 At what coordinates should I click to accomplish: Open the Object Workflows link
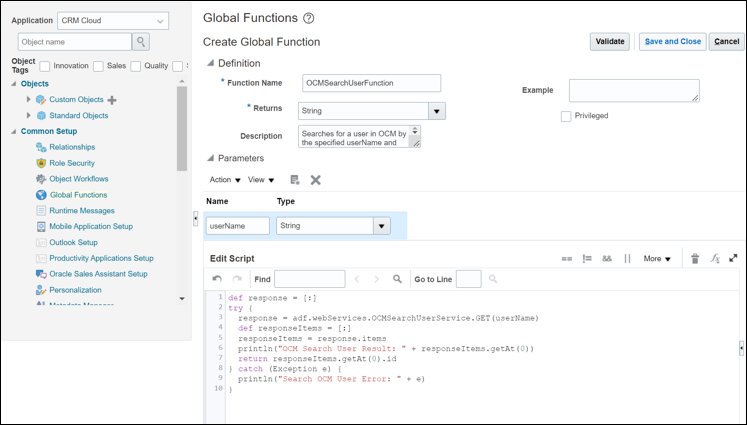click(79, 179)
